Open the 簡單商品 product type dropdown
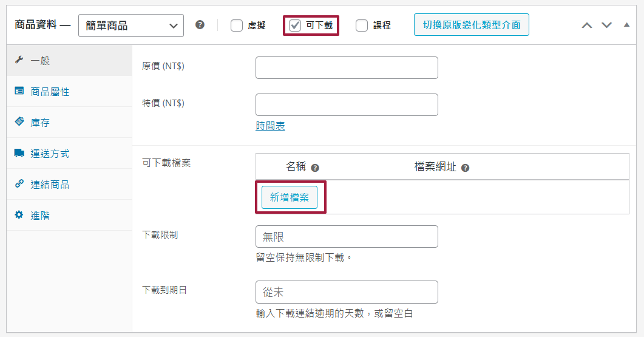The height and width of the screenshot is (337, 644). point(130,26)
